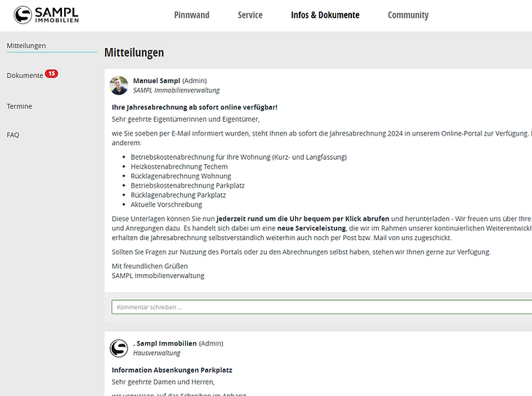
Task: Open Dokumente in the sidebar
Action: point(25,76)
